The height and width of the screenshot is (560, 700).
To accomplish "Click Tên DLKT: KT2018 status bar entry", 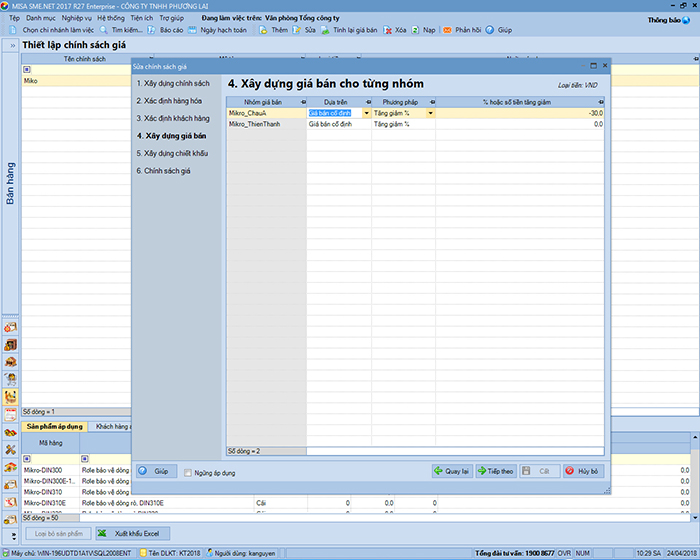I will (170, 553).
